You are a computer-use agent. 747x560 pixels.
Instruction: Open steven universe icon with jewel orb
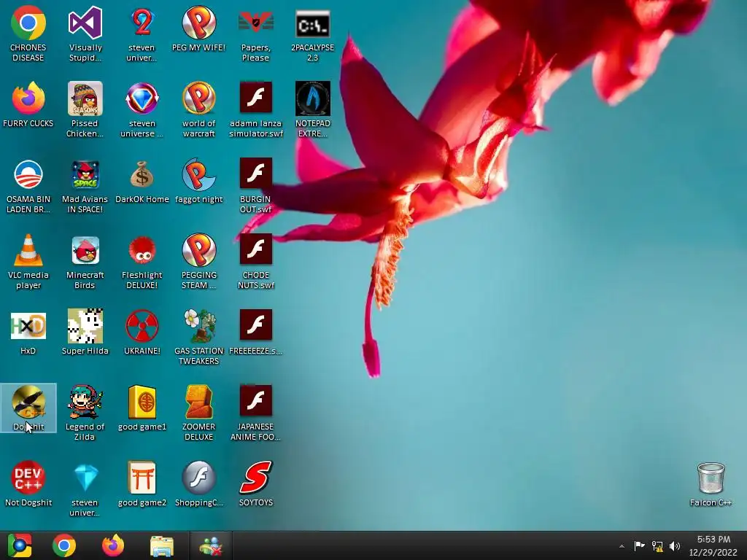point(142,109)
